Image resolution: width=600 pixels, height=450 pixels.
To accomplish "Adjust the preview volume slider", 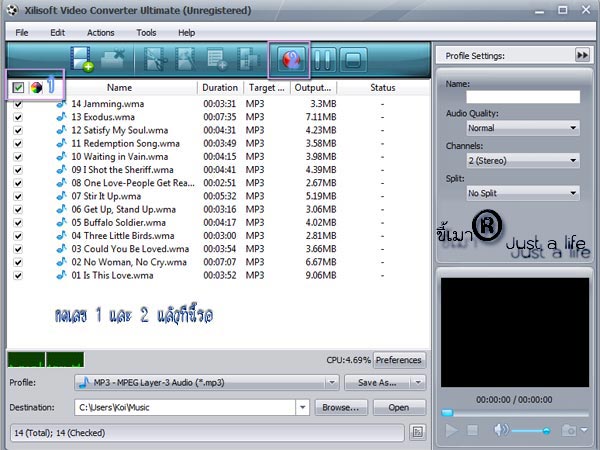I will [531, 431].
